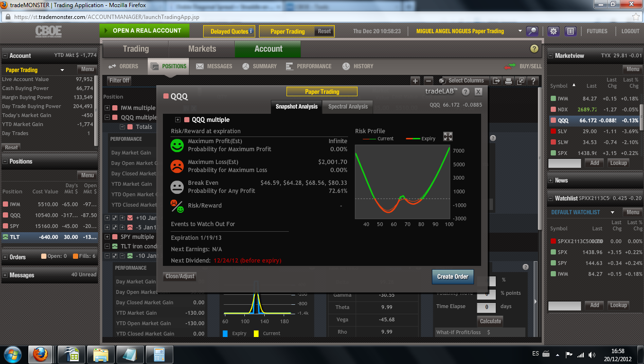Open the user account dropdown arrow
Screen dimensions: 644x364
click(520, 31)
